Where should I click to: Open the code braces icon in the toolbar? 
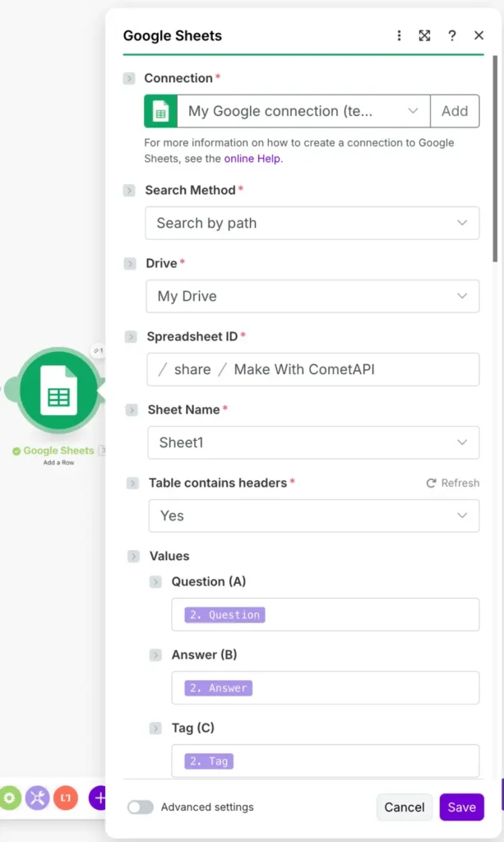point(65,798)
